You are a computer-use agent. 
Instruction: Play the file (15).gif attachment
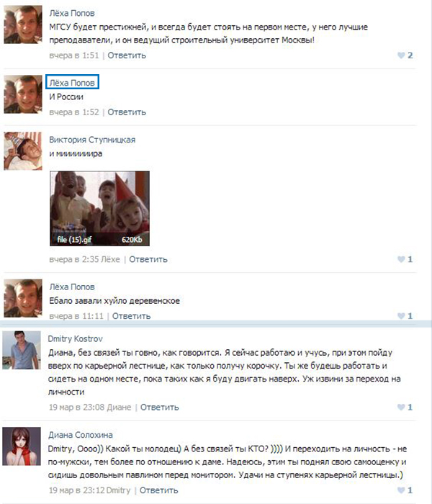click(99, 209)
